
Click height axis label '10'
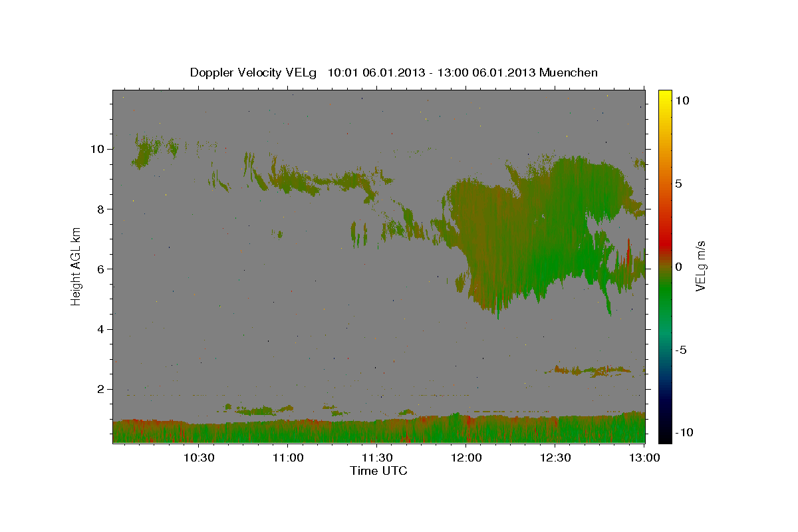[99, 149]
